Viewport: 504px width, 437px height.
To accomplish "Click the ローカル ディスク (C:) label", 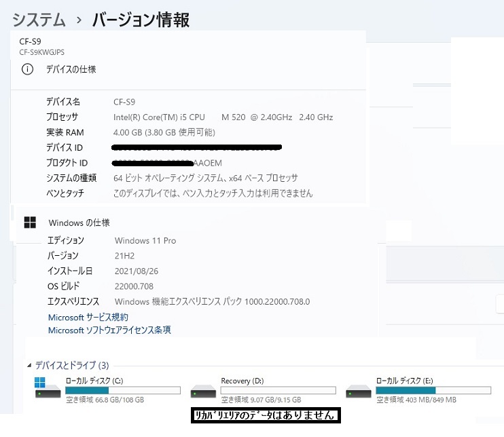I will [94, 381].
